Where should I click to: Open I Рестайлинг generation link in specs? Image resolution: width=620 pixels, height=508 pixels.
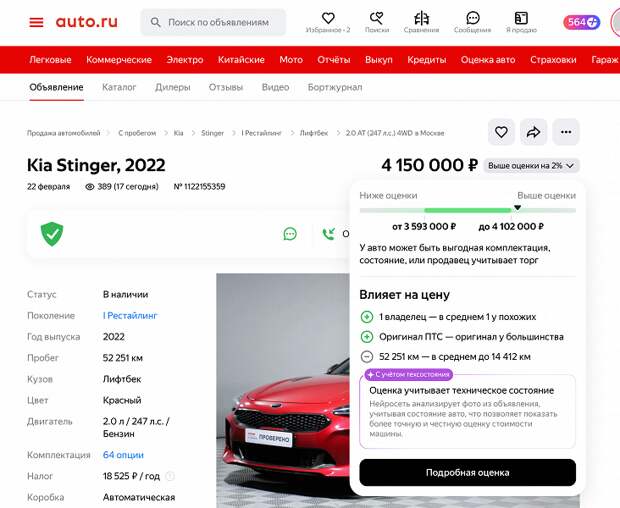[x=130, y=316]
